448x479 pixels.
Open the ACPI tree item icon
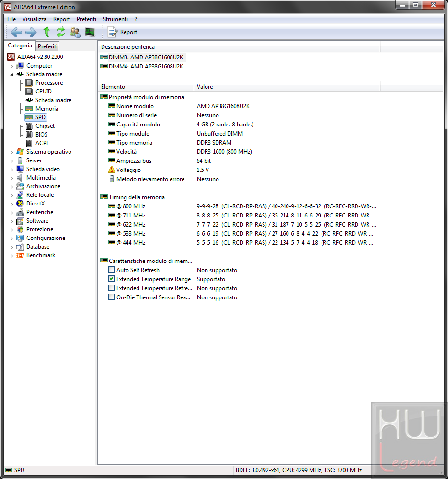[29, 143]
